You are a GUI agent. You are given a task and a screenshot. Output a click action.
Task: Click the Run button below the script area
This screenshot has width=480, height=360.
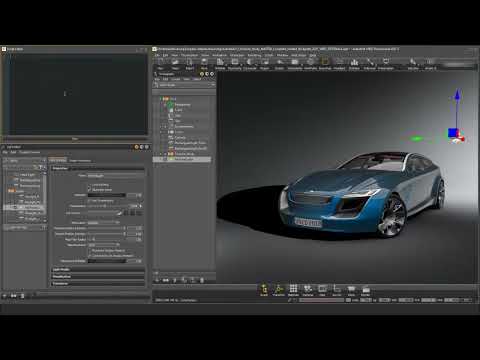(75, 139)
